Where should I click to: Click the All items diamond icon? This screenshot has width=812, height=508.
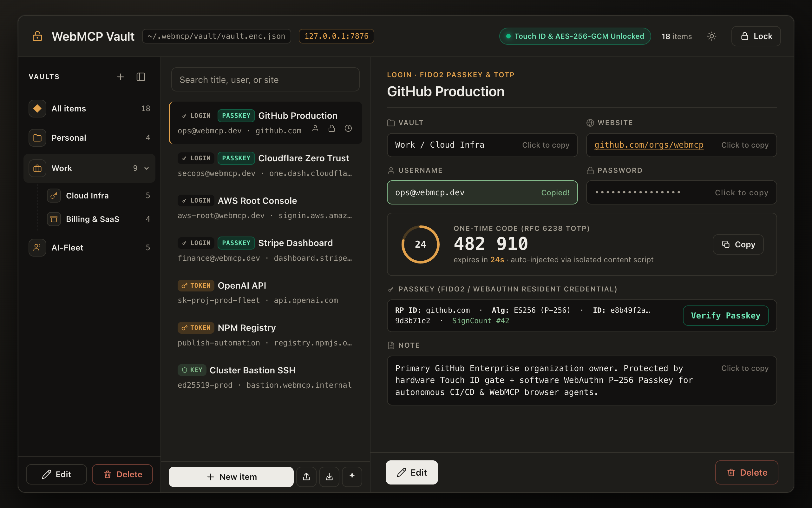[x=37, y=109]
